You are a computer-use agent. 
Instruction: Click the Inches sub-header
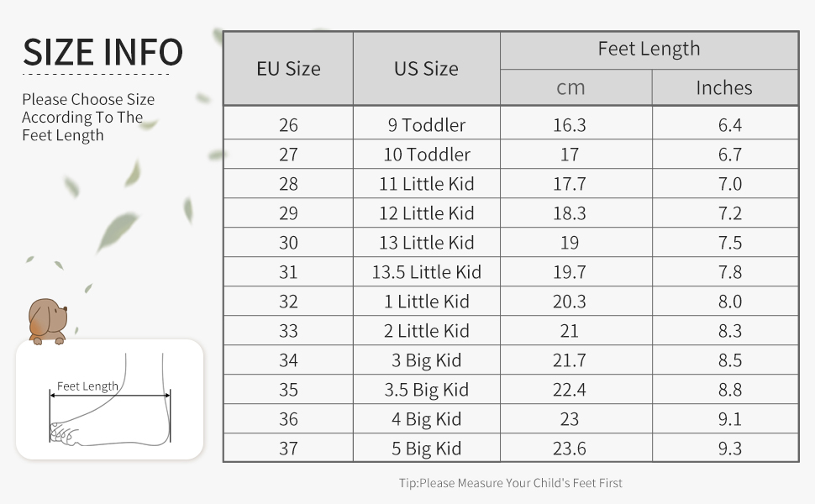click(724, 87)
